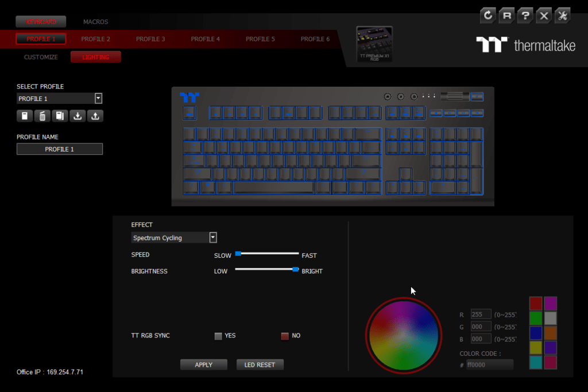Open settings with wrench and screwdriver icon
This screenshot has width=588, height=392.
pyautogui.click(x=562, y=15)
